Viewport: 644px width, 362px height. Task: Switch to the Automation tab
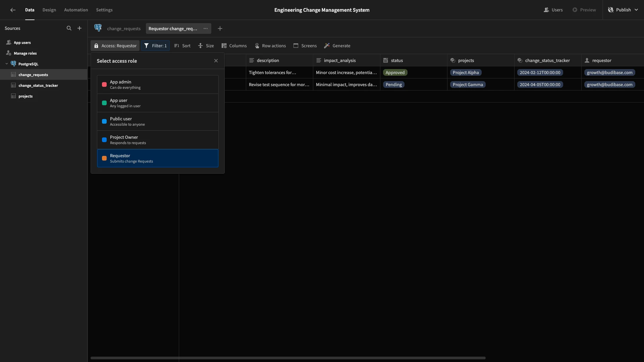[76, 10]
